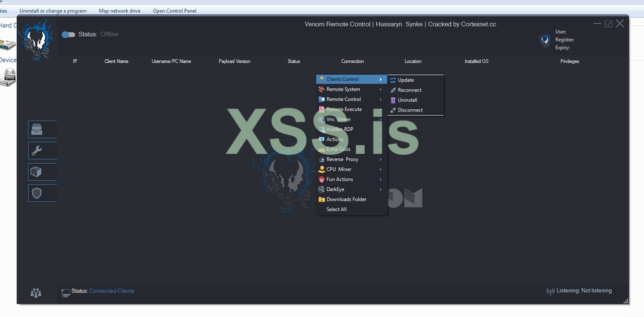The height and width of the screenshot is (317, 644).
Task: Click the resize grip in bottom-right corner
Action: (626, 301)
